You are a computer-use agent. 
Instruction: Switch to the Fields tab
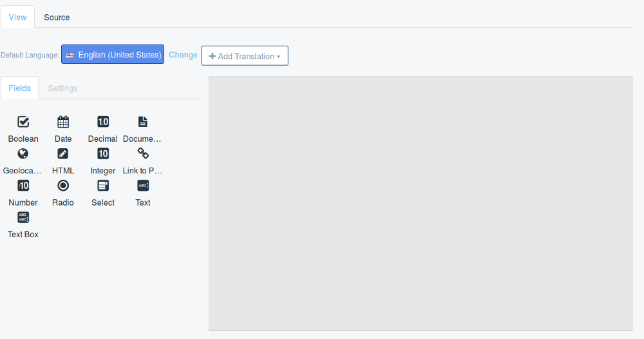pyautogui.click(x=20, y=88)
